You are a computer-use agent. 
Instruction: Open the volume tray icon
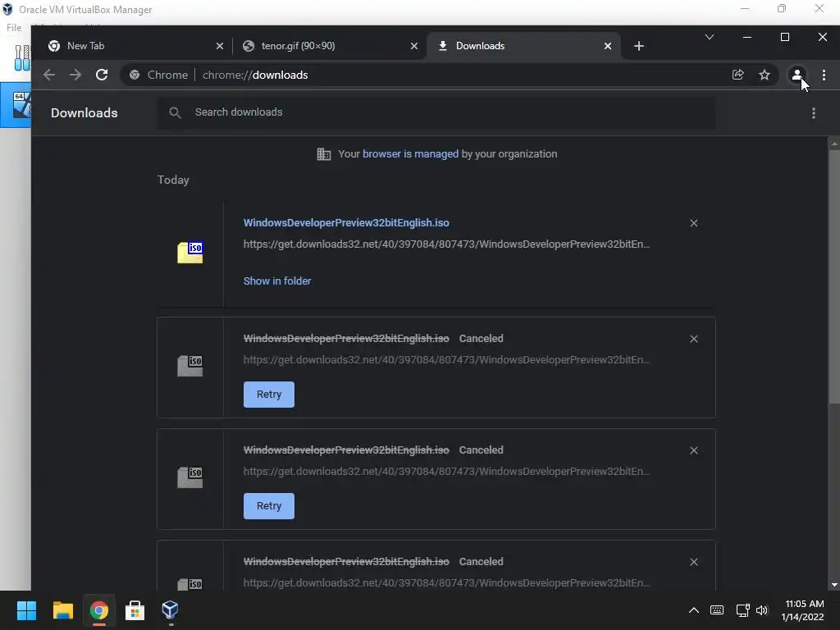(x=762, y=610)
